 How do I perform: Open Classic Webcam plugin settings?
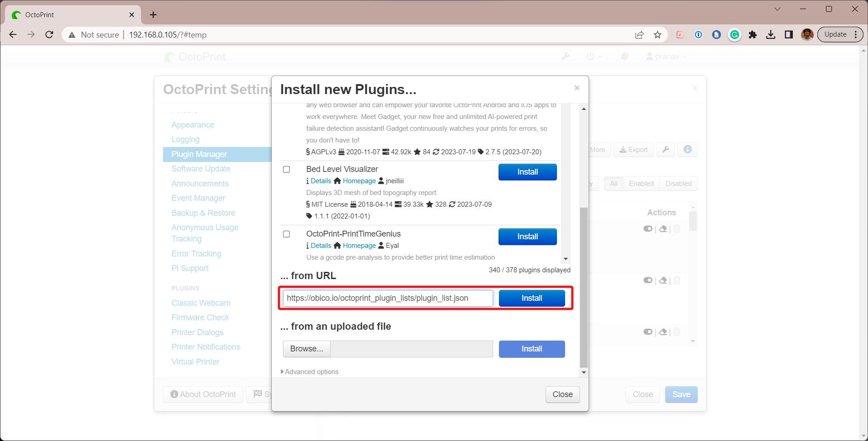point(201,303)
